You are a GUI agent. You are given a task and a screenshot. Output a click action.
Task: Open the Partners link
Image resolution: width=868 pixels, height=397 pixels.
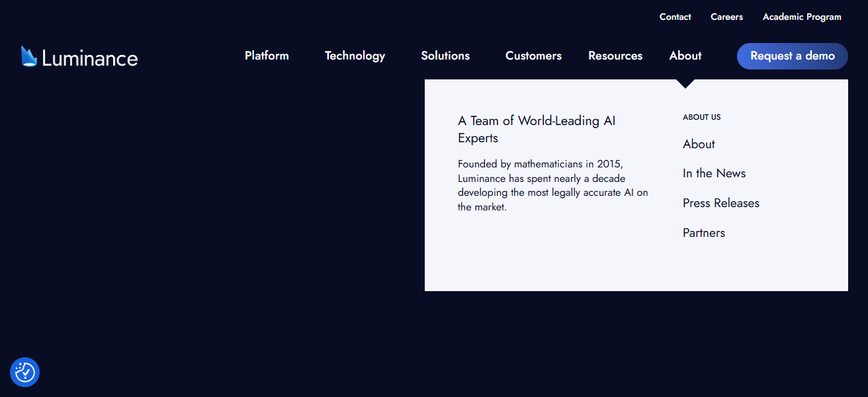tap(704, 233)
